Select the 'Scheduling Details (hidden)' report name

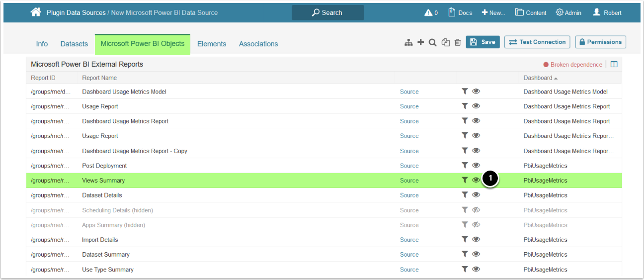(x=118, y=210)
